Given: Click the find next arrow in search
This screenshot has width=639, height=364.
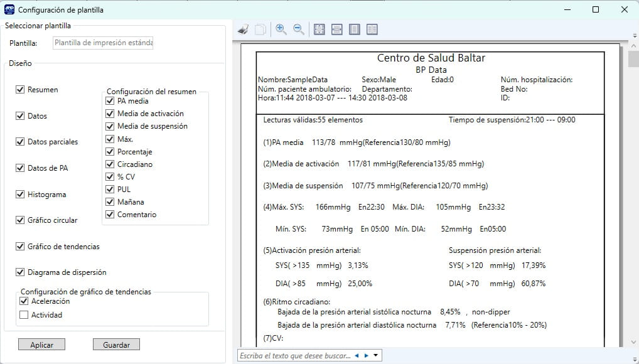Looking at the screenshot, I should coord(366,356).
